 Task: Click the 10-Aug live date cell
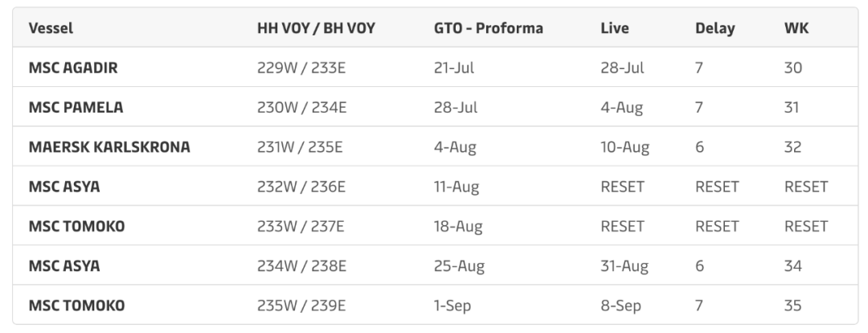pyautogui.click(x=624, y=147)
